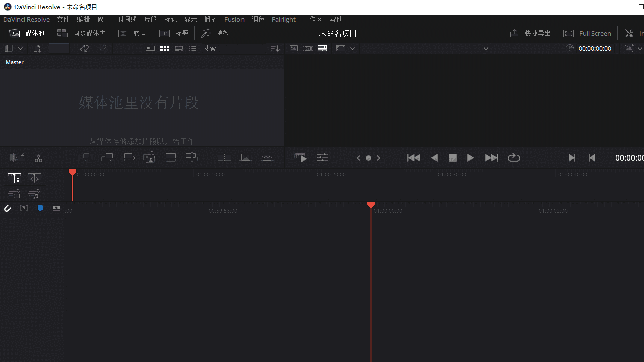
Task: Open the 文件 (File) menu
Action: pos(63,19)
